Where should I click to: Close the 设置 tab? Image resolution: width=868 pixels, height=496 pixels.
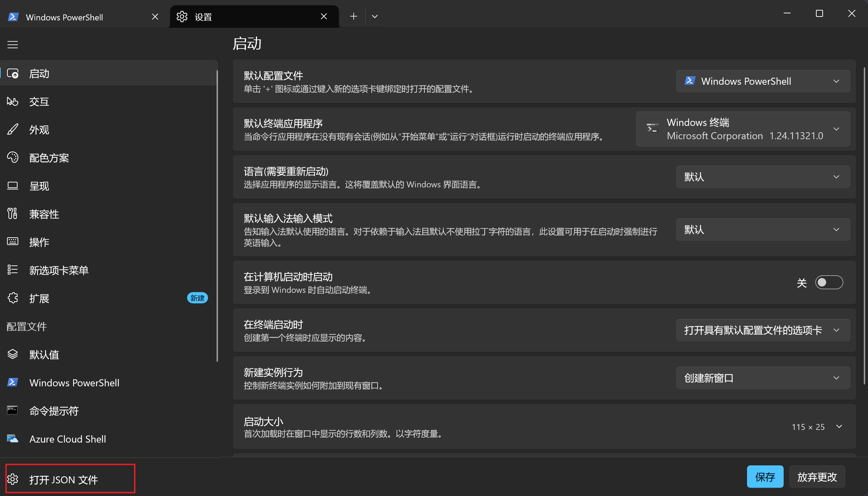point(324,17)
